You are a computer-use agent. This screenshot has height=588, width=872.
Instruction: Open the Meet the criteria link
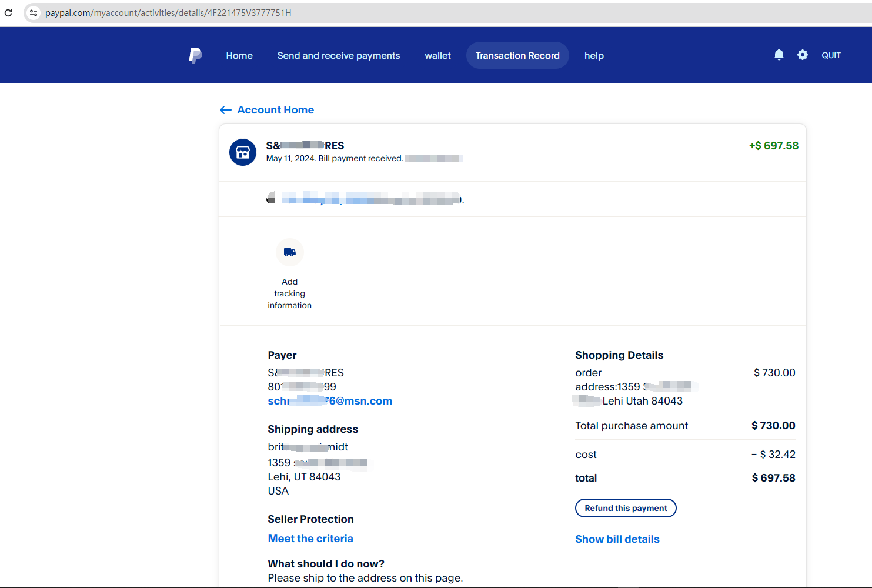(310, 539)
